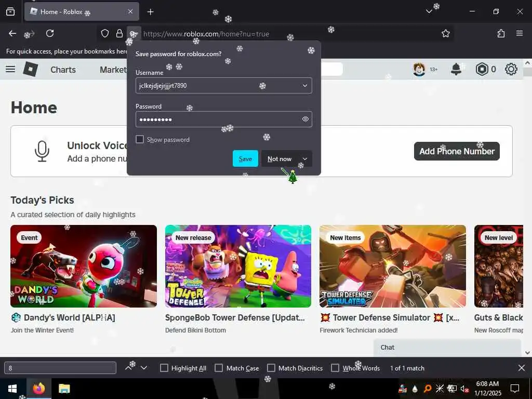
Task: Click the Add Phone Number button
Action: tap(457, 151)
